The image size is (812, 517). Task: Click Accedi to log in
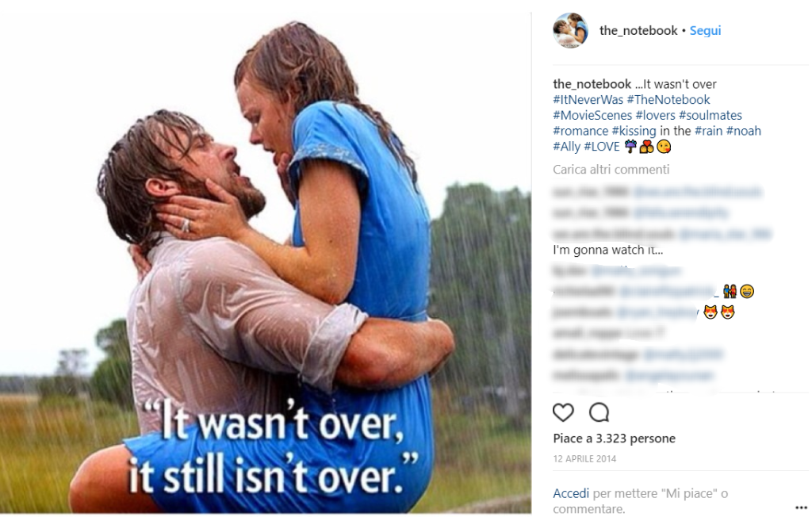pos(571,493)
